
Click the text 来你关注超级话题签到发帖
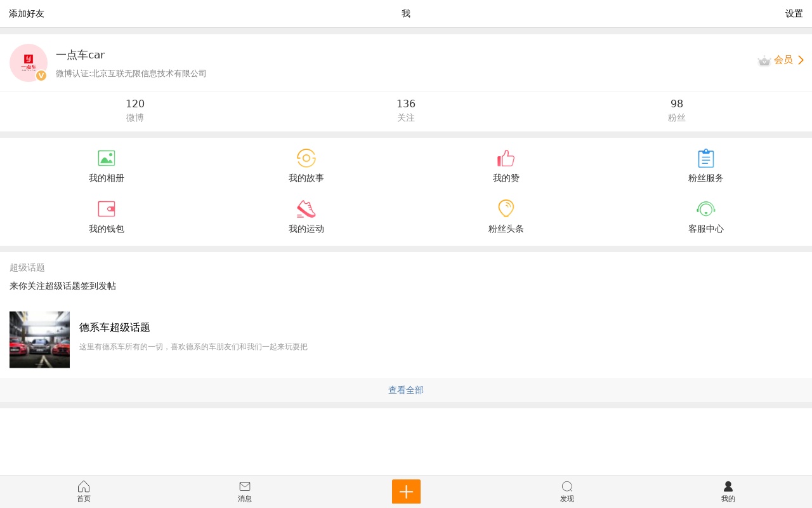63,286
